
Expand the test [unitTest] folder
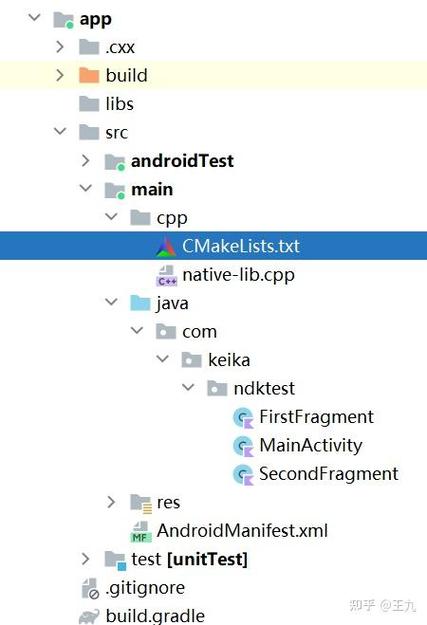[x=85, y=559]
